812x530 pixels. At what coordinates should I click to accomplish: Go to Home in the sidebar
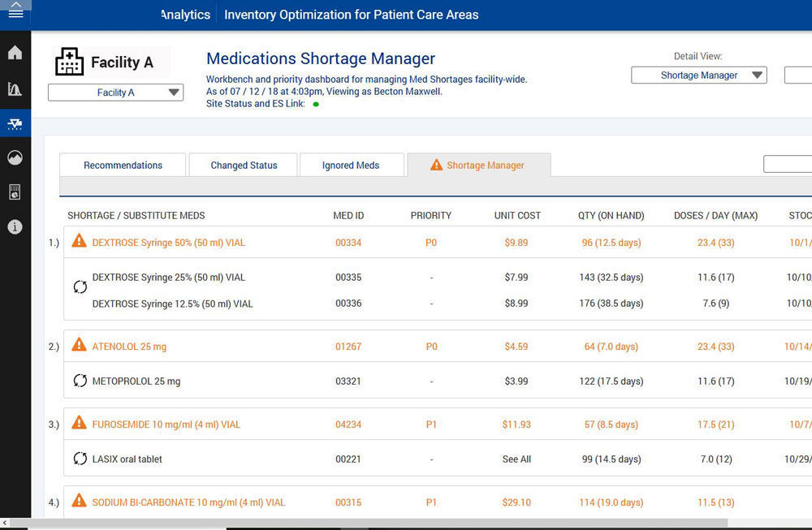[x=15, y=52]
